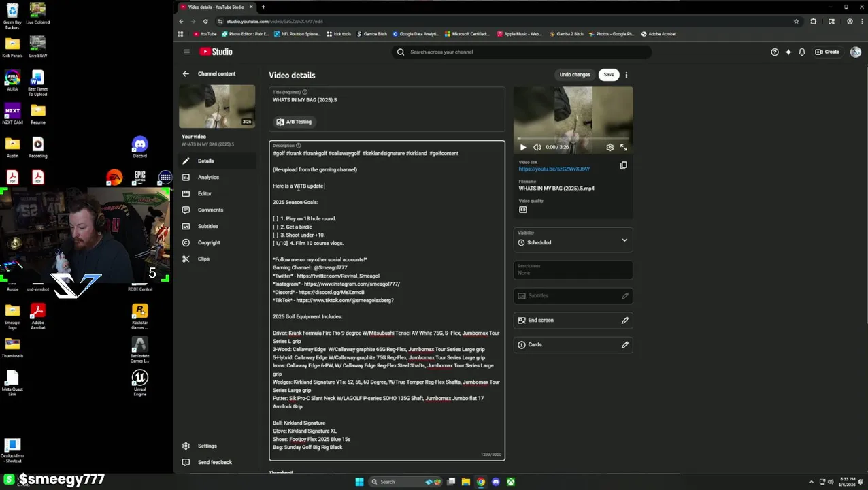Click the title help question icon

point(305,92)
